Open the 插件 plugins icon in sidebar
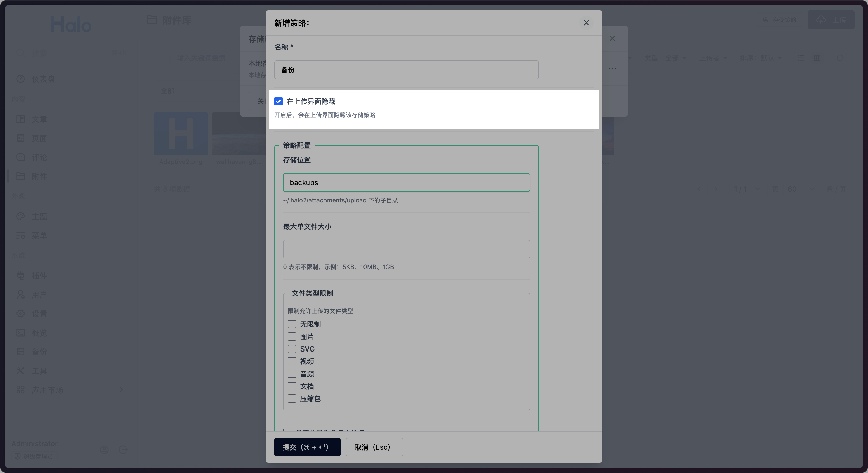 pos(21,276)
